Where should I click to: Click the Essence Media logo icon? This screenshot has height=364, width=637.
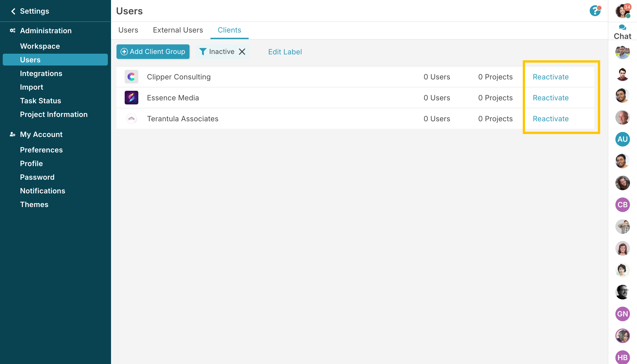[131, 98]
